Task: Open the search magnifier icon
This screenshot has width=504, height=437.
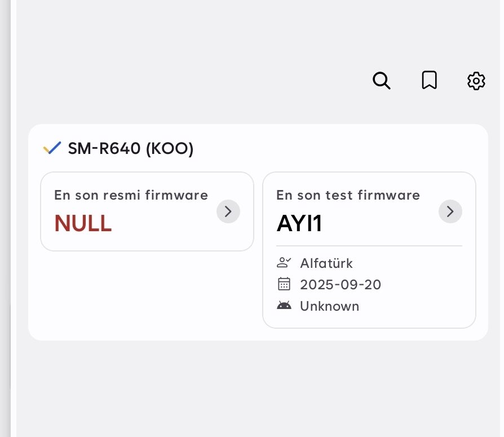Action: (382, 81)
